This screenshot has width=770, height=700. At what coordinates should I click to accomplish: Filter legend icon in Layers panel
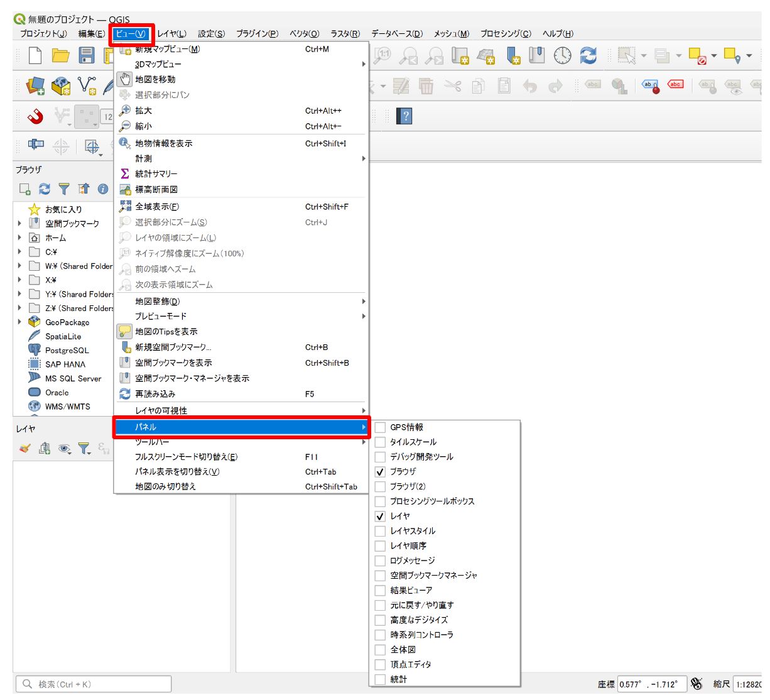(84, 448)
